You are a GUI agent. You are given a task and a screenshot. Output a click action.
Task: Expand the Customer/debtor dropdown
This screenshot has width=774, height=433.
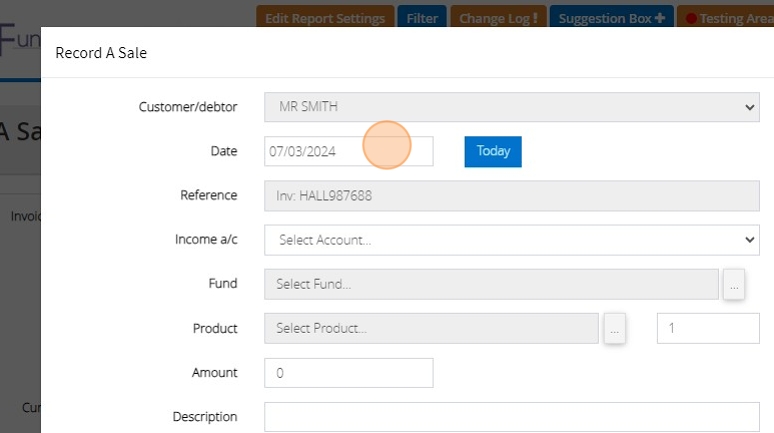(511, 107)
